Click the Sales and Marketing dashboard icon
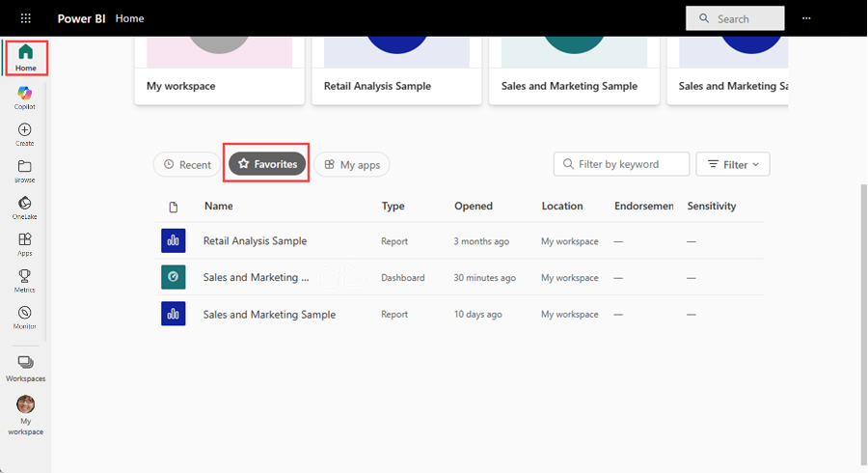 click(174, 277)
